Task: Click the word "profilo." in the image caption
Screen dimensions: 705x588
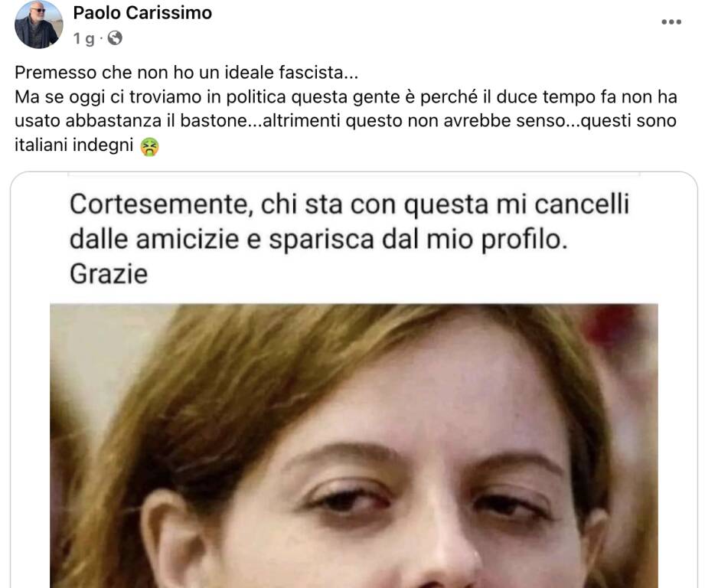Action: point(524,240)
